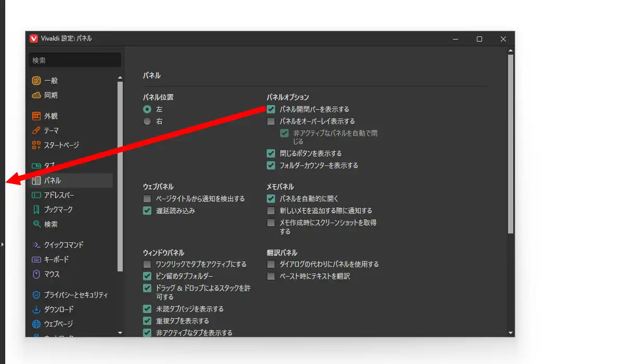Uncheck 遅延読み込み checkbox
The width and height of the screenshot is (624, 364).
tap(147, 211)
